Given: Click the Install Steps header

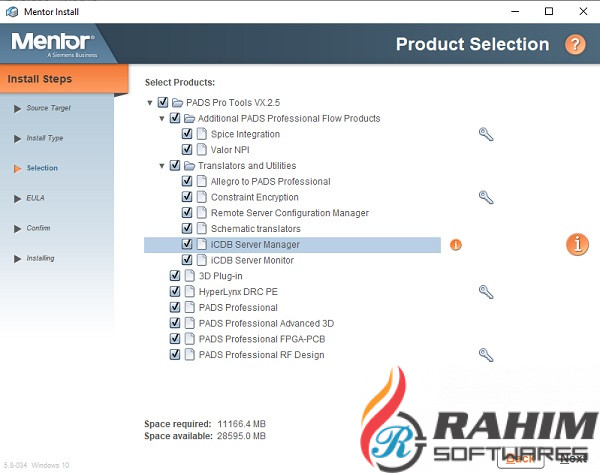Looking at the screenshot, I should [64, 79].
